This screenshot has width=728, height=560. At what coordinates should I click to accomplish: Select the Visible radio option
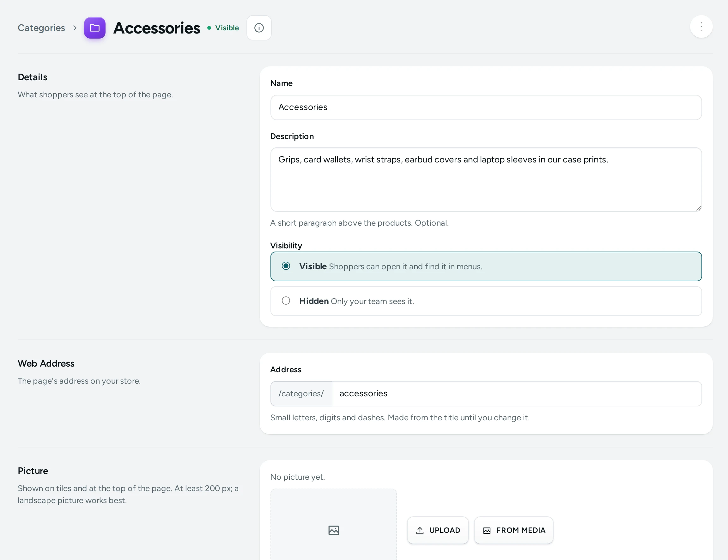click(x=286, y=266)
